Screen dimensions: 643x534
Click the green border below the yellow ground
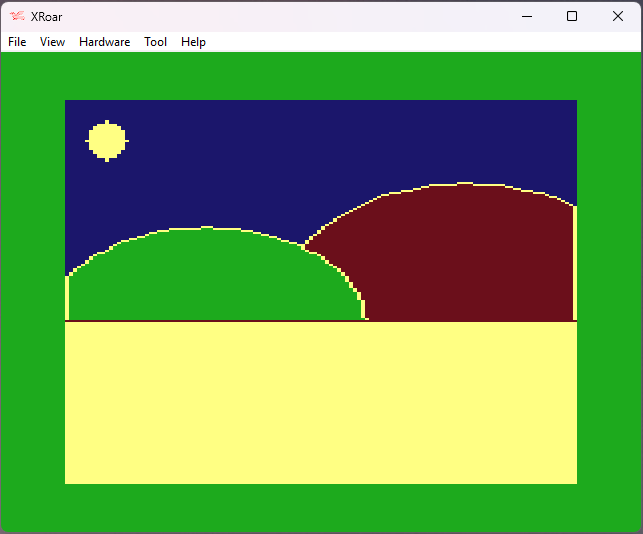pos(320,507)
